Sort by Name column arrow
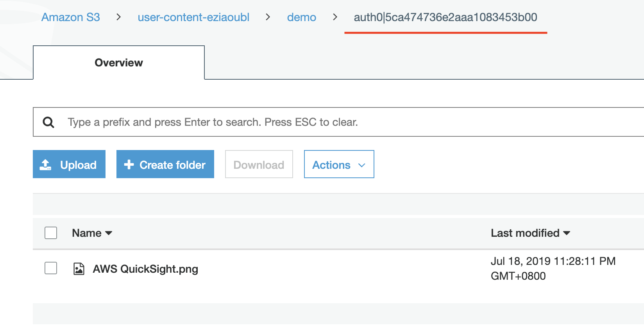This screenshot has height=336, width=644. point(109,233)
